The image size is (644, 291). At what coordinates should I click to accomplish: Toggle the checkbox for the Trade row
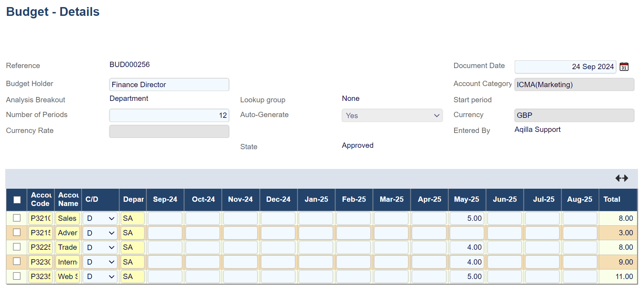(17, 247)
